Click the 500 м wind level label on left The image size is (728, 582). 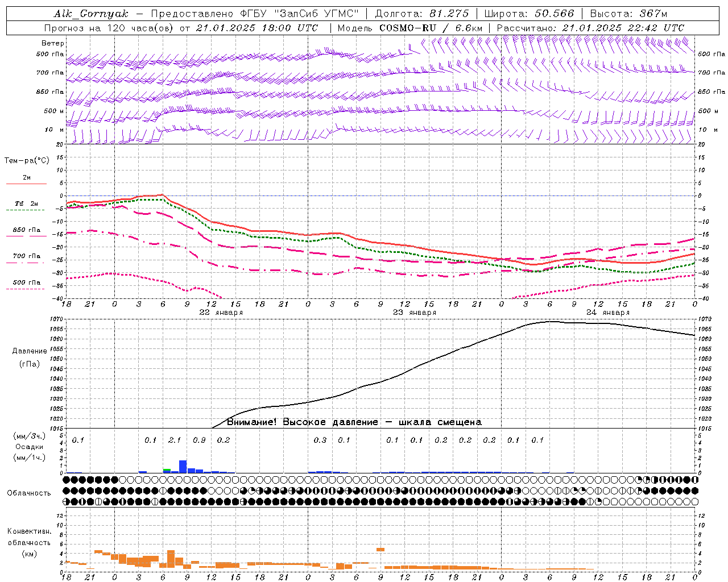(x=55, y=111)
